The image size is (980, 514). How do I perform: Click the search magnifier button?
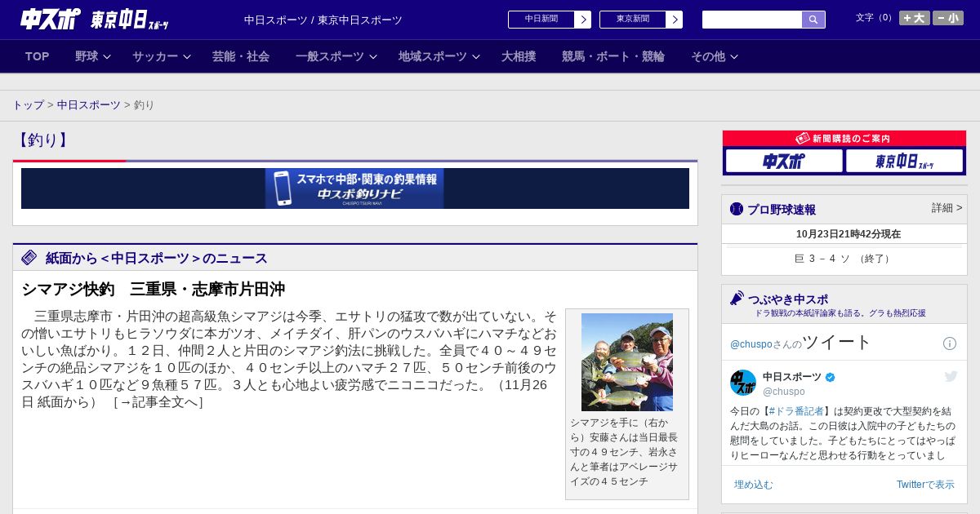[813, 20]
